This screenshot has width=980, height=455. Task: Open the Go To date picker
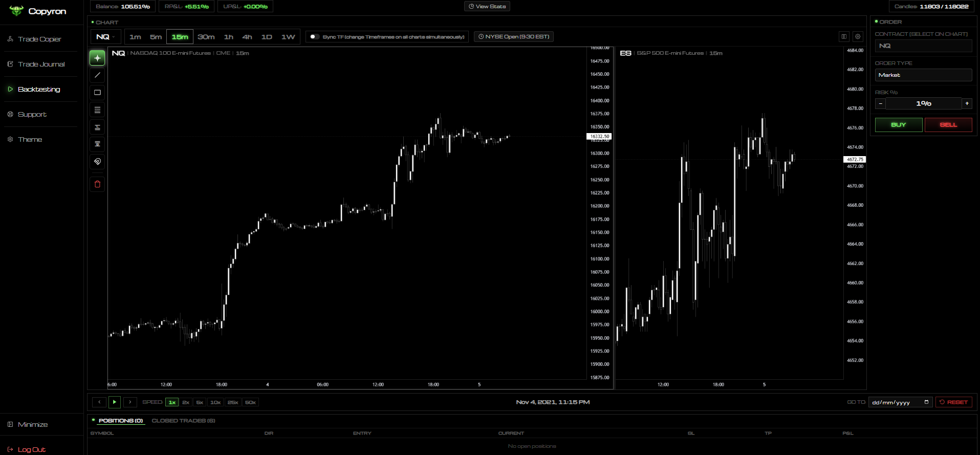900,402
